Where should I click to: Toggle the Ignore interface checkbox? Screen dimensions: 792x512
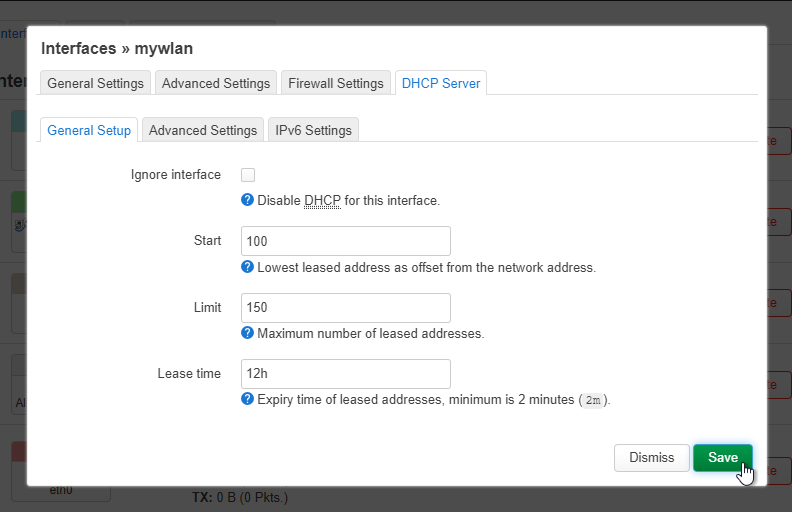click(248, 175)
